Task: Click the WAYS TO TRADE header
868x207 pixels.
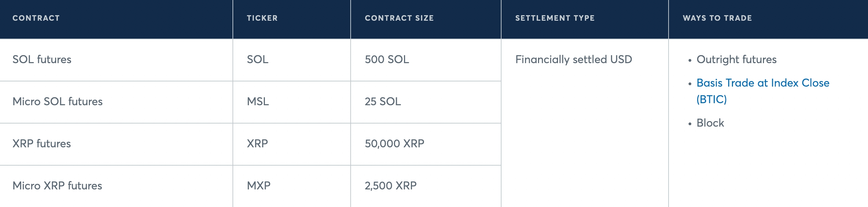Action: point(717,18)
